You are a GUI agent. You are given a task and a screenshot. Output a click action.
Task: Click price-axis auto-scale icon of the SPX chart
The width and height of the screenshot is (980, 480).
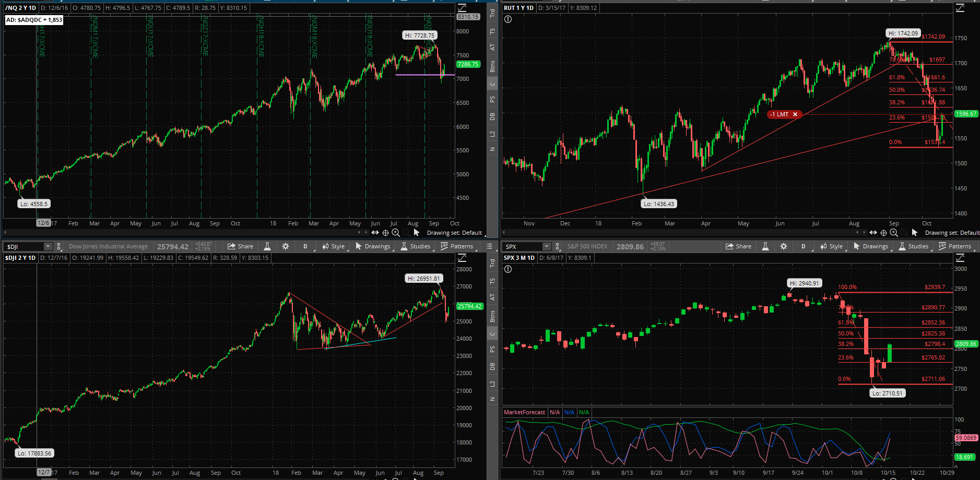(x=960, y=258)
